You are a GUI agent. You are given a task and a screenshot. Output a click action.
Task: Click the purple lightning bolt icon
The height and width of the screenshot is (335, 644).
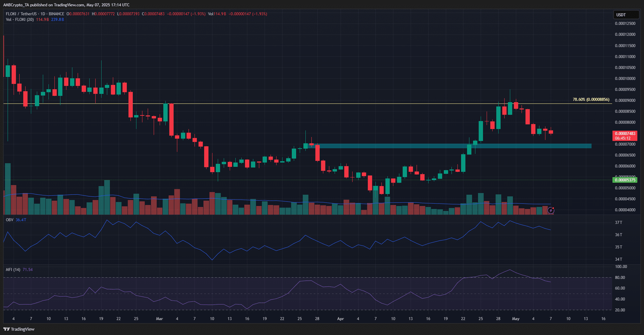551,210
